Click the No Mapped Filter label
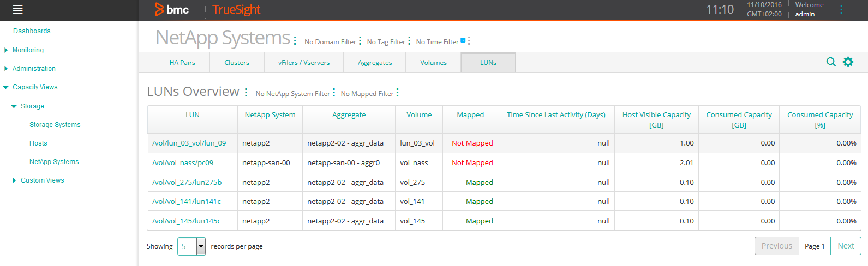The height and width of the screenshot is (266, 868). (x=367, y=94)
